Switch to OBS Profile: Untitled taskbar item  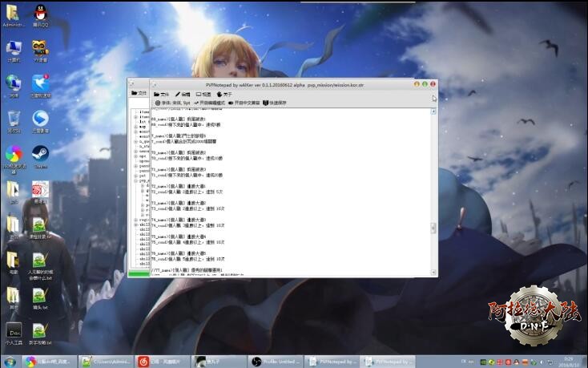[275, 362]
